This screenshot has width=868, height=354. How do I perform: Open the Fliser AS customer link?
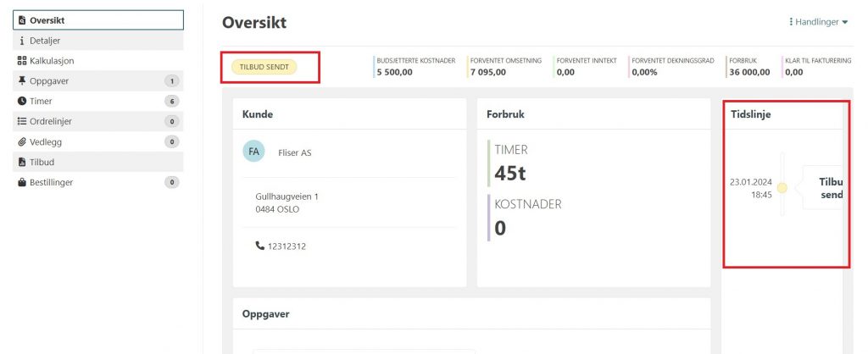click(x=294, y=153)
